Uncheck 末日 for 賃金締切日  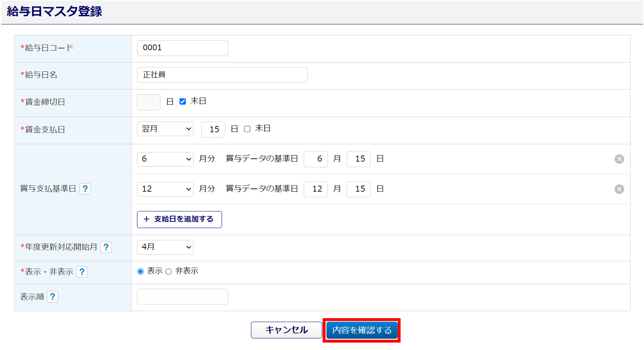(183, 102)
